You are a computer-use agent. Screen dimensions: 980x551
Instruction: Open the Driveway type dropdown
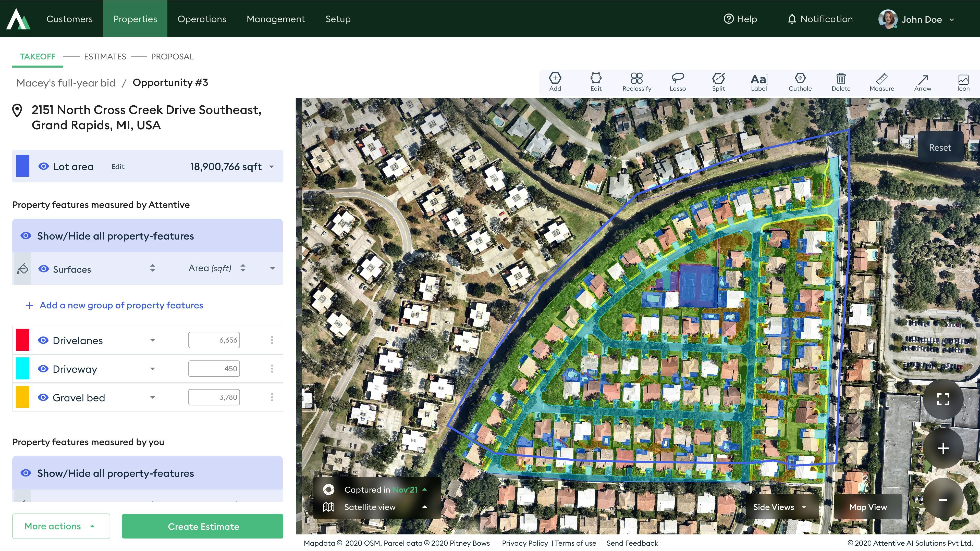153,368
